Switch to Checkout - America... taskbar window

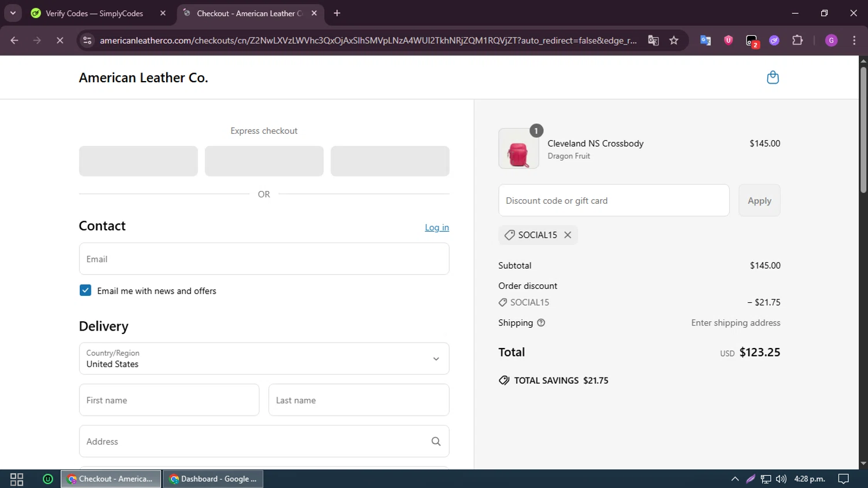pos(111,479)
